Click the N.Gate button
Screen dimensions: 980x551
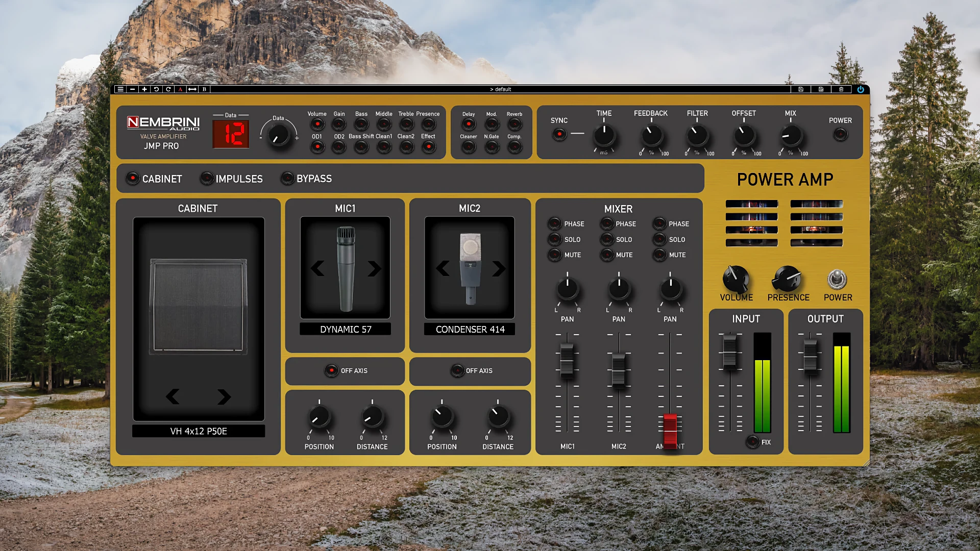(x=492, y=147)
